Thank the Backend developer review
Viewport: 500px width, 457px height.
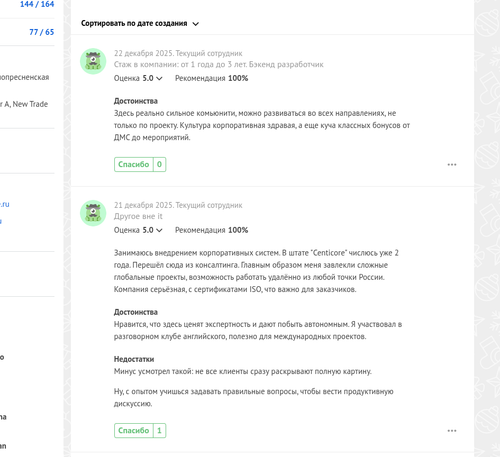pyautogui.click(x=134, y=164)
